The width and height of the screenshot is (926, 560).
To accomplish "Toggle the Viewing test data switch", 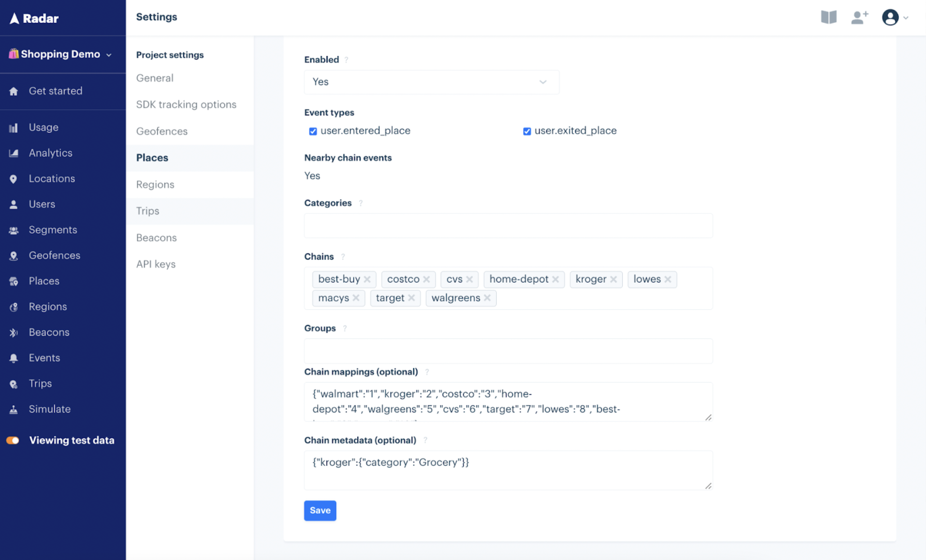I will pos(13,440).
